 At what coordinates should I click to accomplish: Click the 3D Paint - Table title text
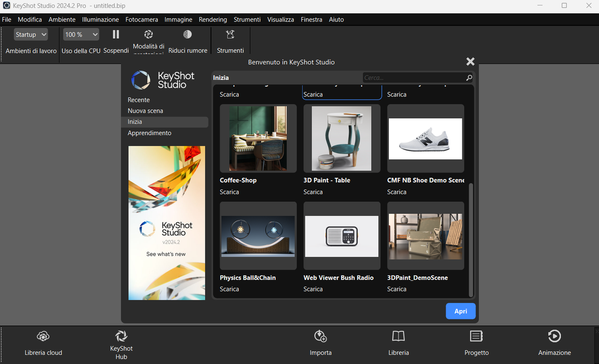tap(327, 180)
